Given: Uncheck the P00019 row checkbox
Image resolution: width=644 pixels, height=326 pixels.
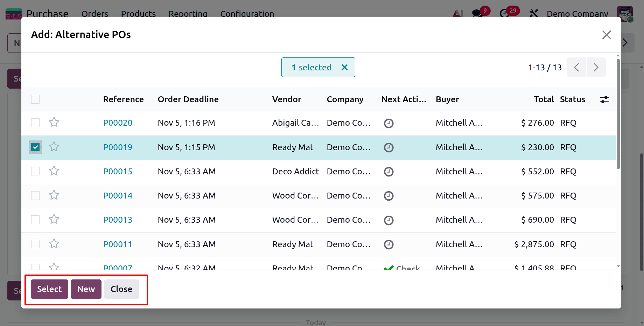Looking at the screenshot, I should coord(35,147).
